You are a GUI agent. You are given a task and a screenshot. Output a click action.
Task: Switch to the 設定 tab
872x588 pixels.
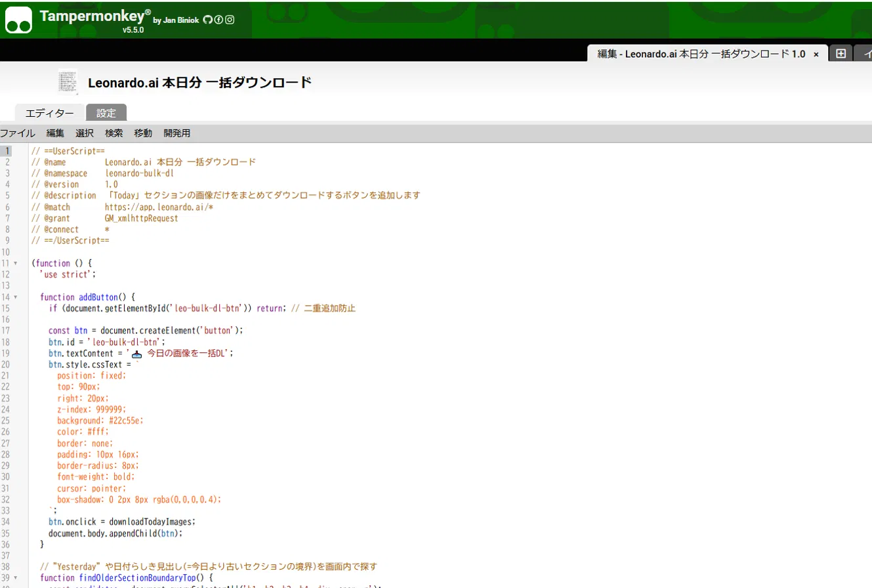[106, 113]
